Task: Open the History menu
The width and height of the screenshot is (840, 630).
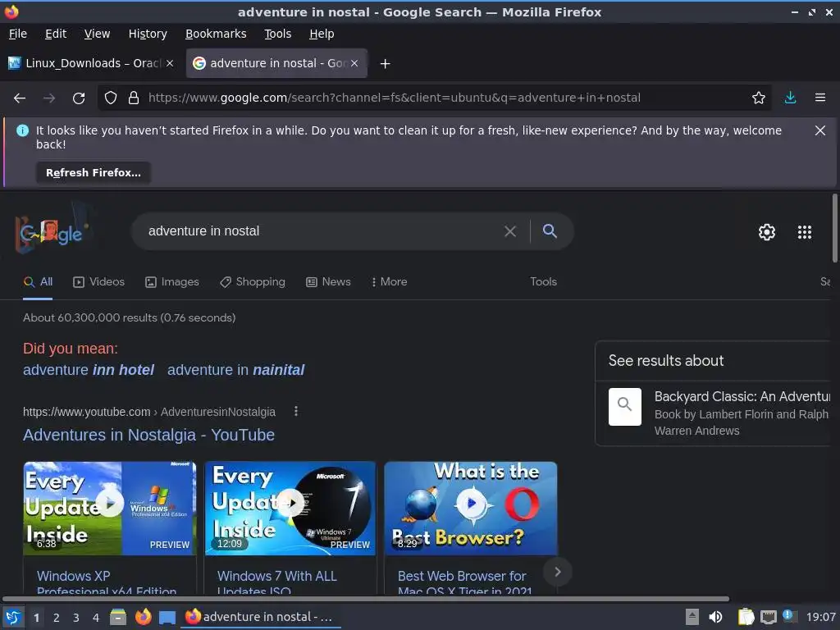Action: (148, 34)
